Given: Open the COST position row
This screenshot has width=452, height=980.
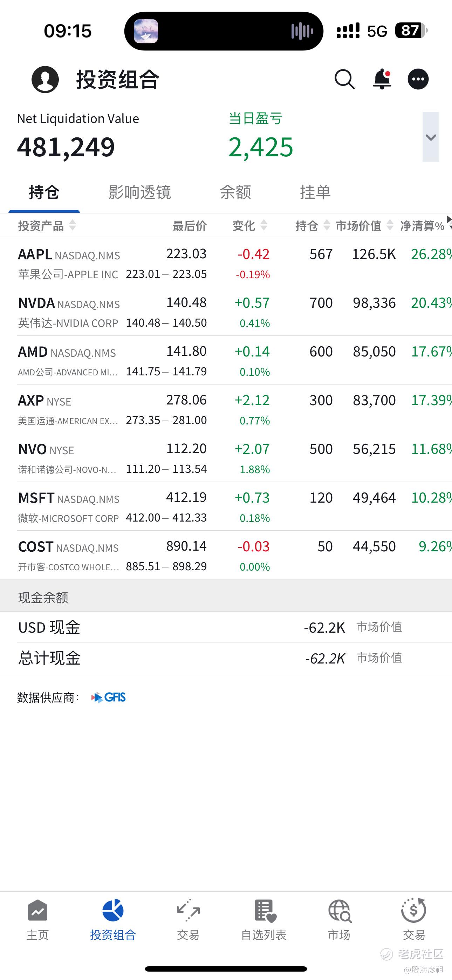Looking at the screenshot, I should pyautogui.click(x=226, y=555).
